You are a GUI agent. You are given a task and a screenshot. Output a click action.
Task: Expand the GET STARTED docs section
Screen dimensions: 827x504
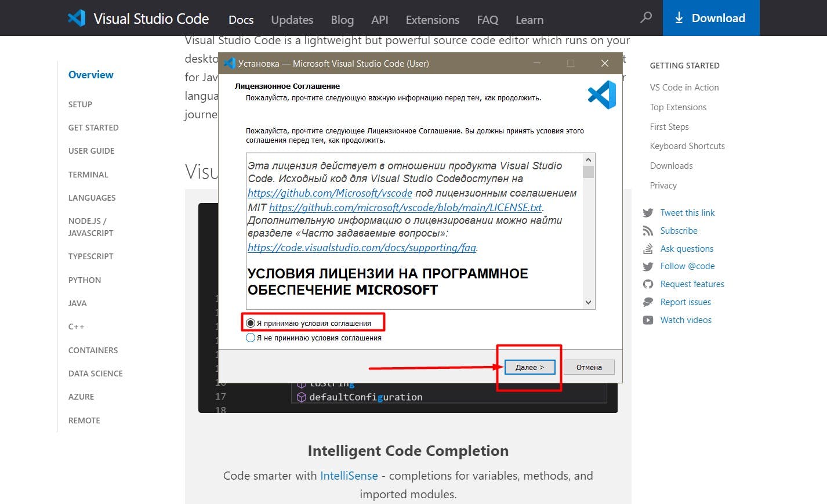coord(93,128)
